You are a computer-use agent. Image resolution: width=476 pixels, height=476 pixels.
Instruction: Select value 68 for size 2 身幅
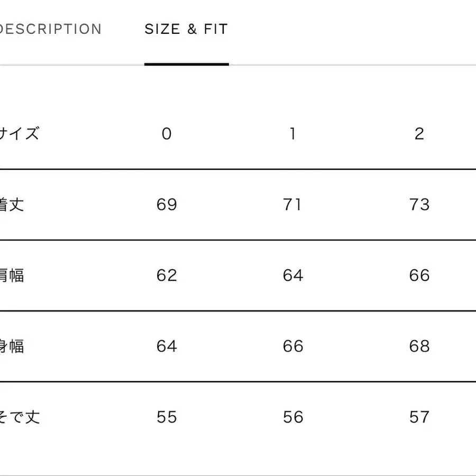[419, 346]
